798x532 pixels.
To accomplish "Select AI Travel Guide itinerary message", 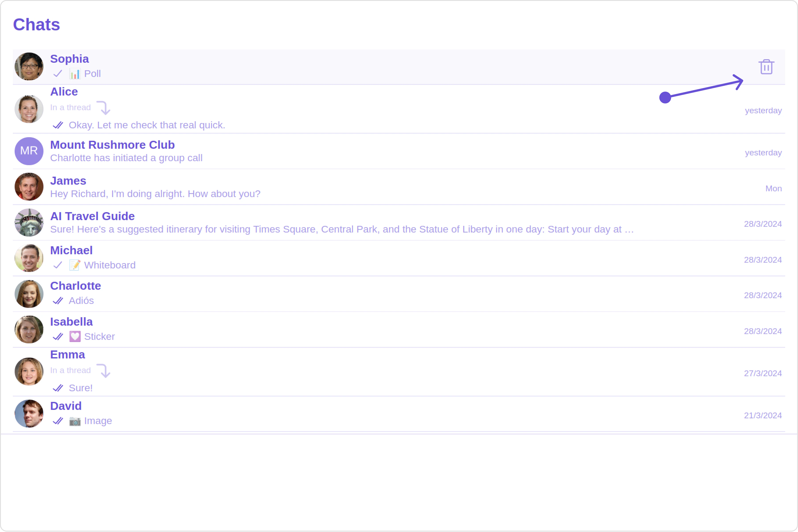I will click(x=341, y=229).
